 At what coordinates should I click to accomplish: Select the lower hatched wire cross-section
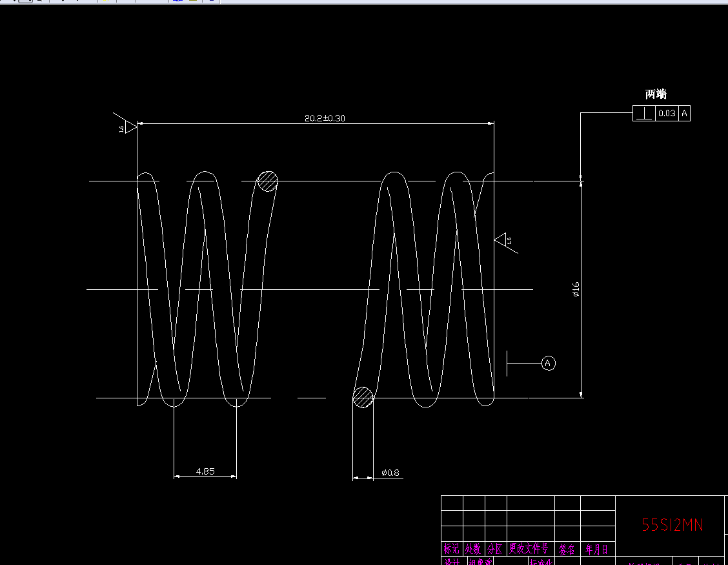pos(363,398)
